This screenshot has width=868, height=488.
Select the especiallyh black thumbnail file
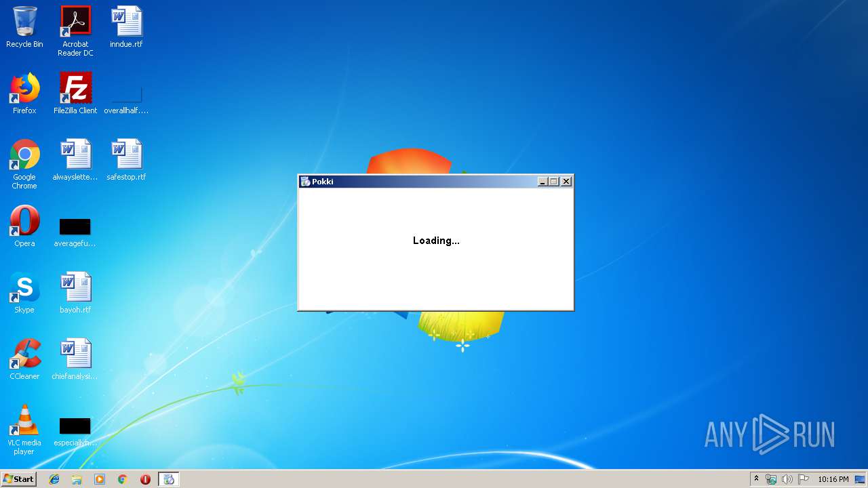[x=75, y=432]
